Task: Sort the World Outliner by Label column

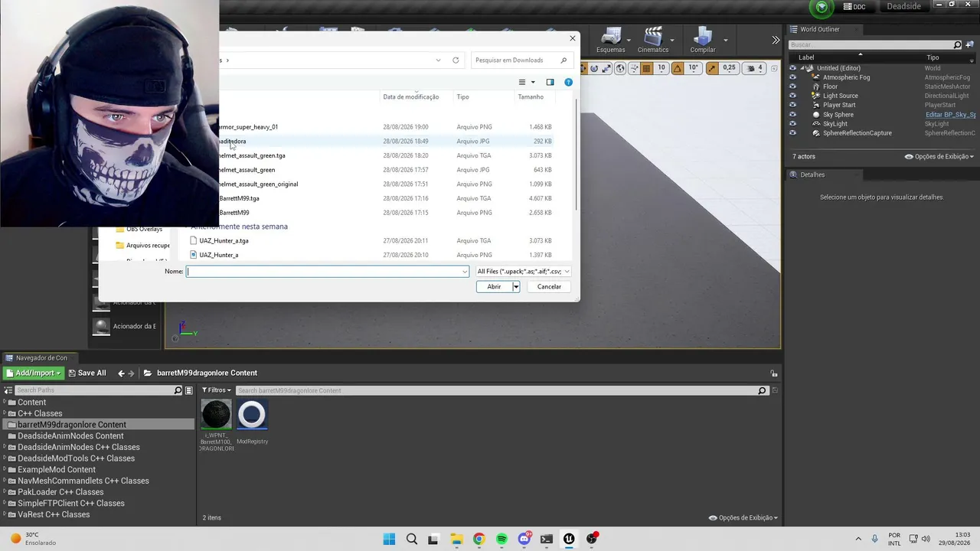Action: point(806,57)
